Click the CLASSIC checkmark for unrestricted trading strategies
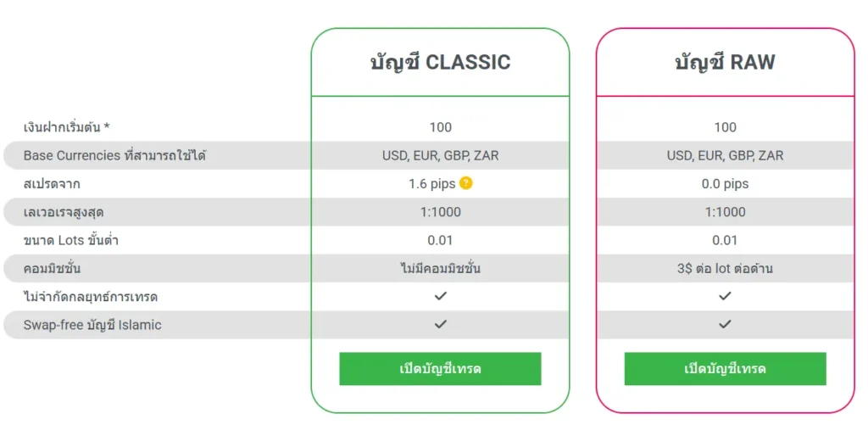The width and height of the screenshot is (868, 425). click(440, 296)
